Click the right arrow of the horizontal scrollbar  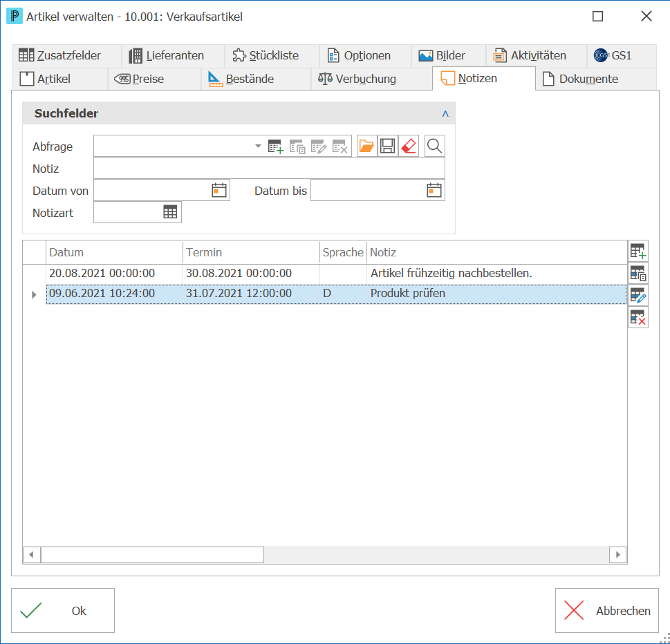(x=618, y=555)
